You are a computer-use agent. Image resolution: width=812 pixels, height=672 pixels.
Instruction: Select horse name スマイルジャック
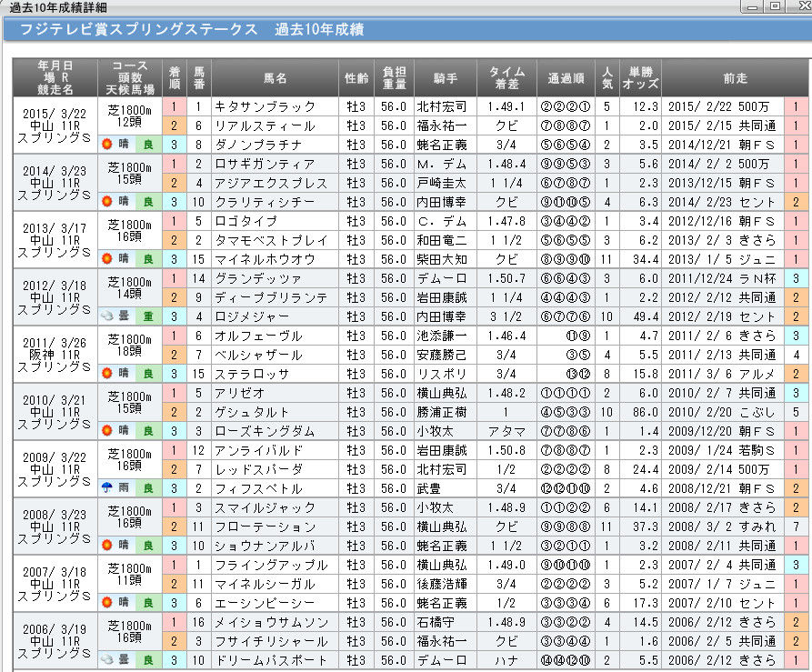(266, 508)
